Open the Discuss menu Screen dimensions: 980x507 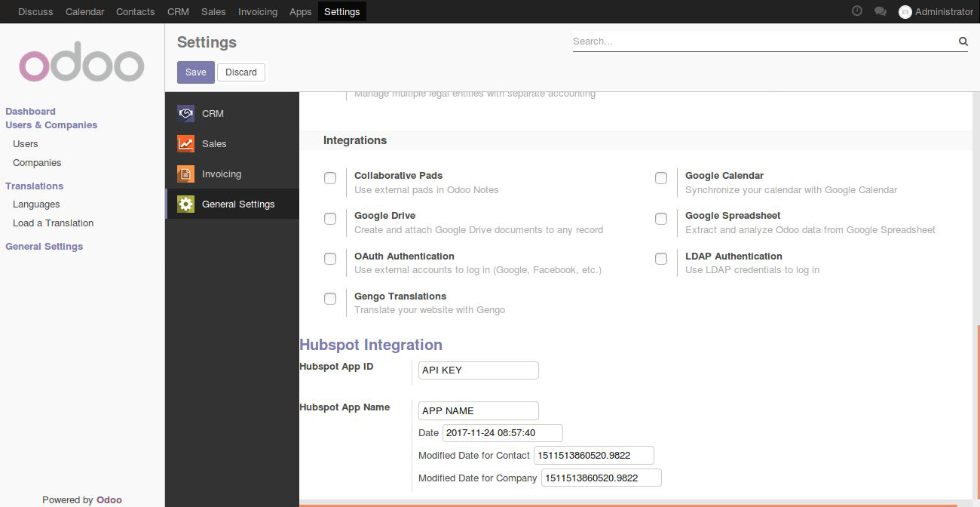(35, 11)
